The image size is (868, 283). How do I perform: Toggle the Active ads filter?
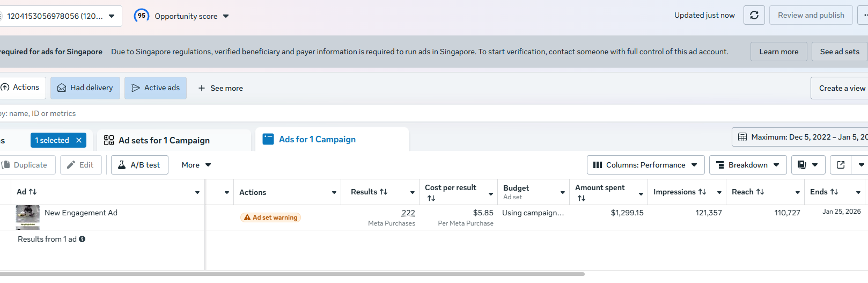click(x=156, y=88)
